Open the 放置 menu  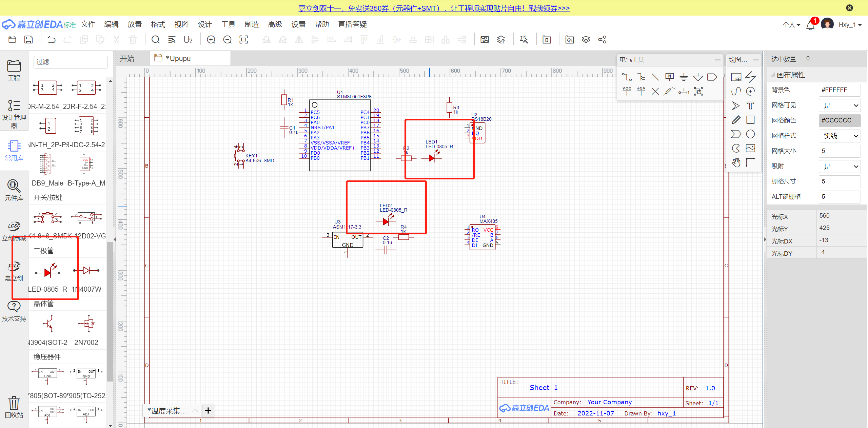(x=135, y=24)
